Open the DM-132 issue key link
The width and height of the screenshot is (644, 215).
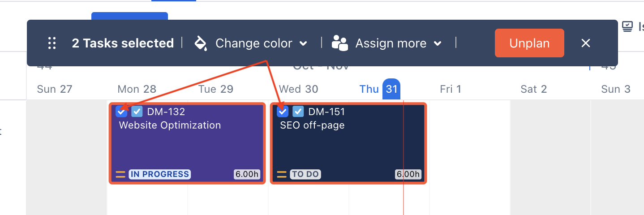(166, 112)
